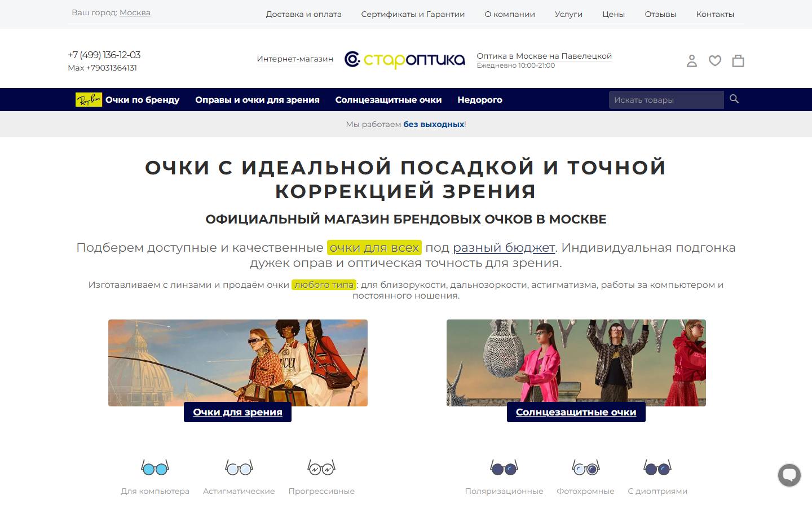Open the shopping cart icon
The image size is (812, 508).
pyautogui.click(x=738, y=60)
